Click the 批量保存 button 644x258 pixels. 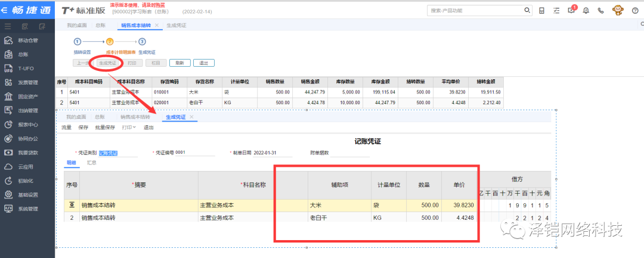click(x=105, y=128)
